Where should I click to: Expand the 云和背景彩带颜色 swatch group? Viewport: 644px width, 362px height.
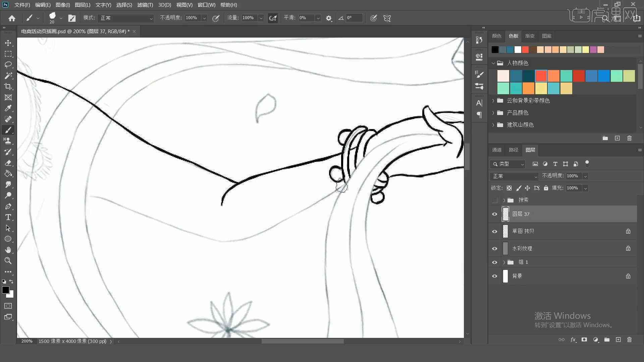point(493,101)
